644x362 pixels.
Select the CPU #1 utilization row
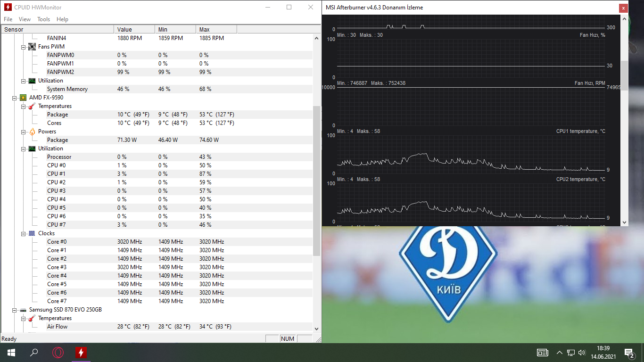pos(157,174)
